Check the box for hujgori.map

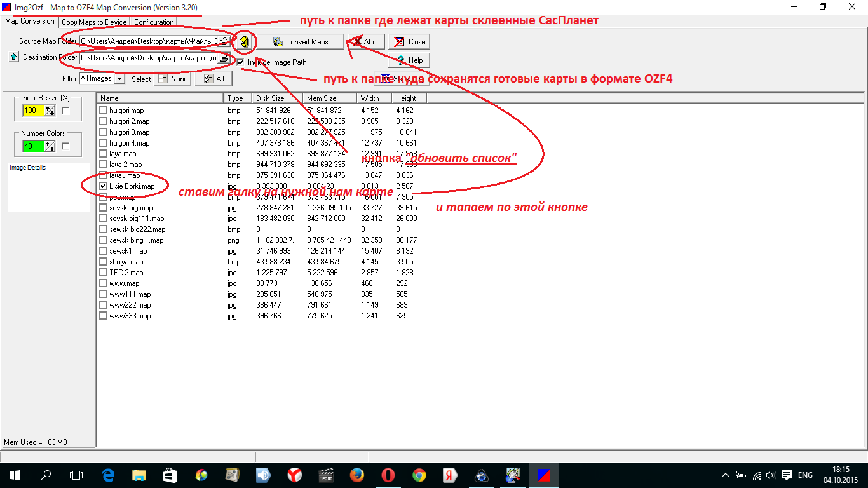point(104,111)
